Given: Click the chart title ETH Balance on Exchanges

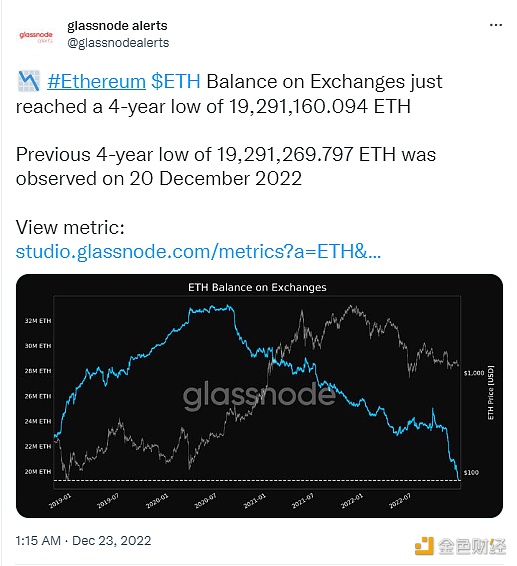Looking at the screenshot, I should [x=257, y=287].
